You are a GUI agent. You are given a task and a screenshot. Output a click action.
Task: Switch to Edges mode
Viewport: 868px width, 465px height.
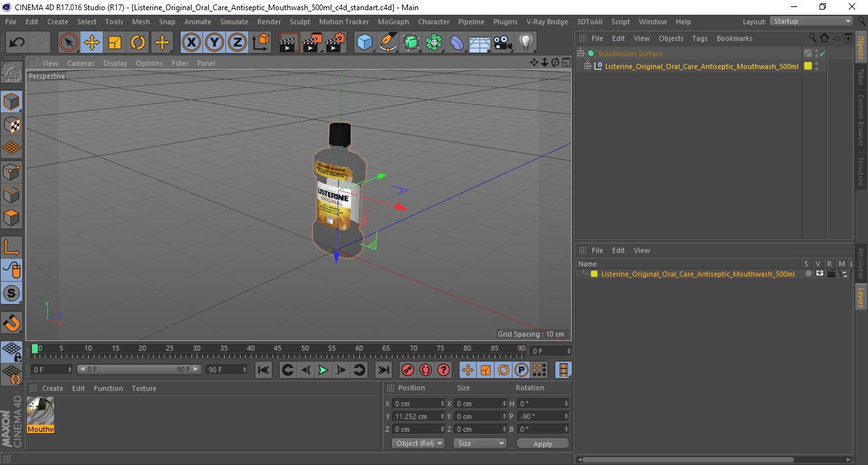(x=11, y=194)
